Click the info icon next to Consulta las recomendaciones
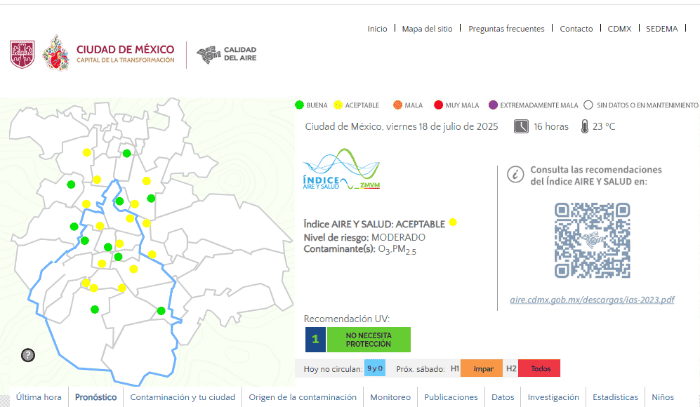Image resolution: width=700 pixels, height=407 pixels. [x=515, y=174]
